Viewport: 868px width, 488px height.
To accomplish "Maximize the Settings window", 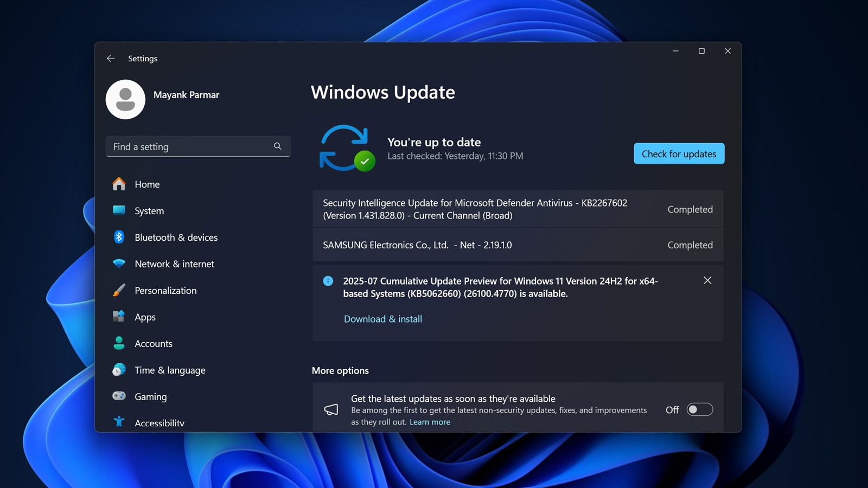I will pyautogui.click(x=701, y=51).
